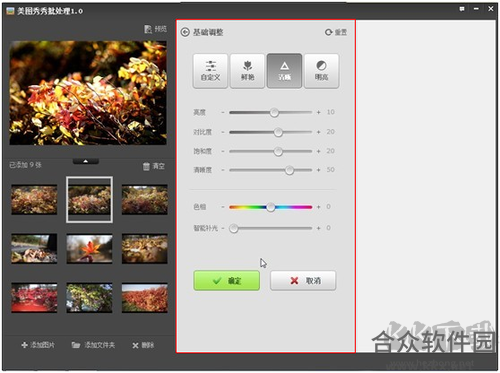Select the highlighted thumbnail with white border
This screenshot has width=500, height=373.
[89, 200]
